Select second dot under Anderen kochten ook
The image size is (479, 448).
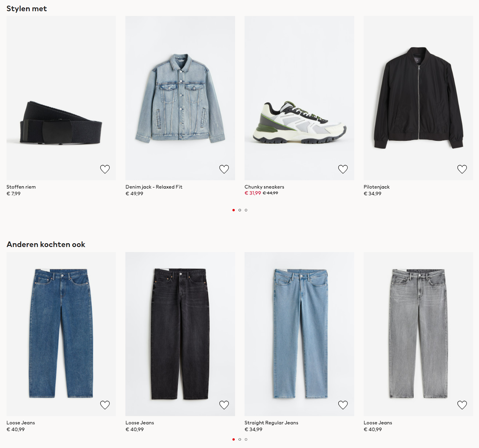240,439
